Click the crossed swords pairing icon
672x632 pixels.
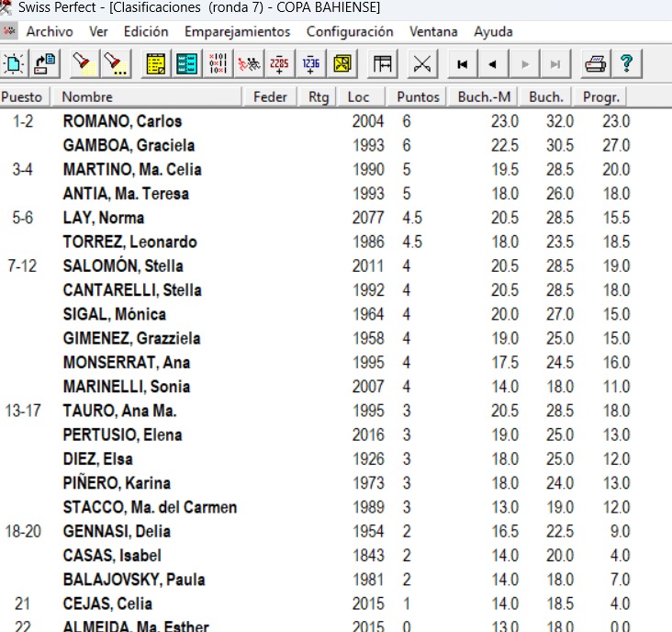click(x=422, y=63)
